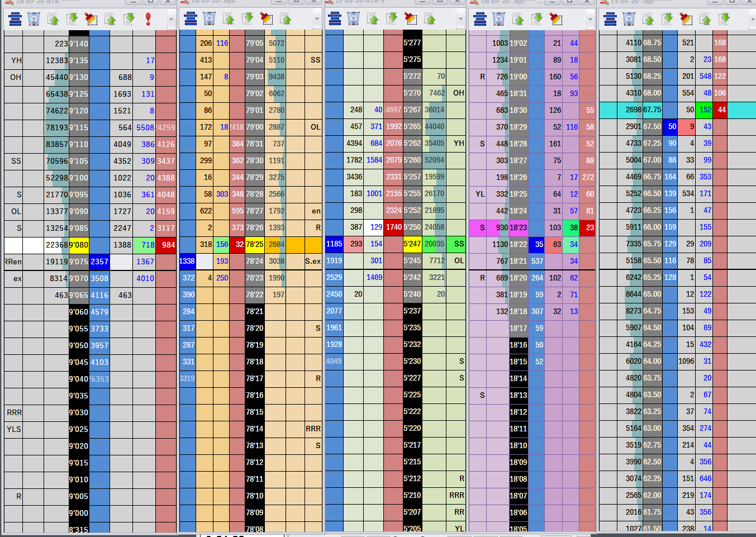Click blue cell 50 at ES price 67.50
The image size is (756, 537).
[670, 127]
